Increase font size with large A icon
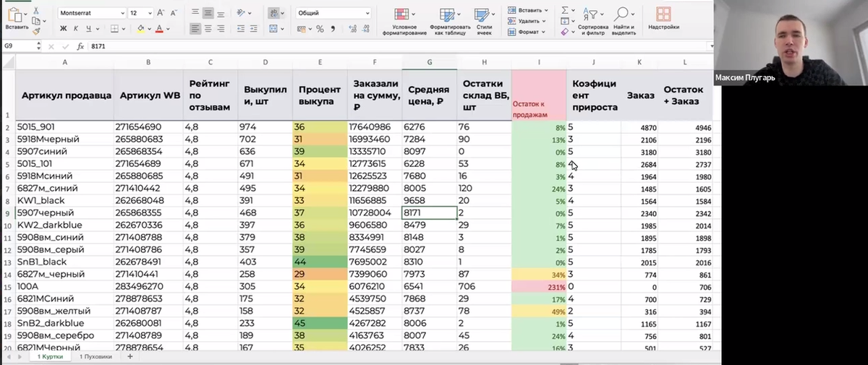This screenshot has height=365, width=868. [161, 13]
